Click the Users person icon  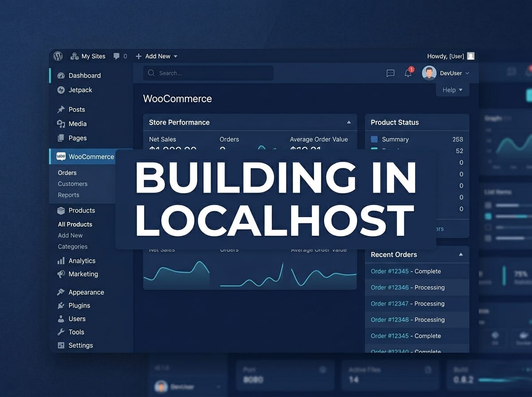coord(61,319)
